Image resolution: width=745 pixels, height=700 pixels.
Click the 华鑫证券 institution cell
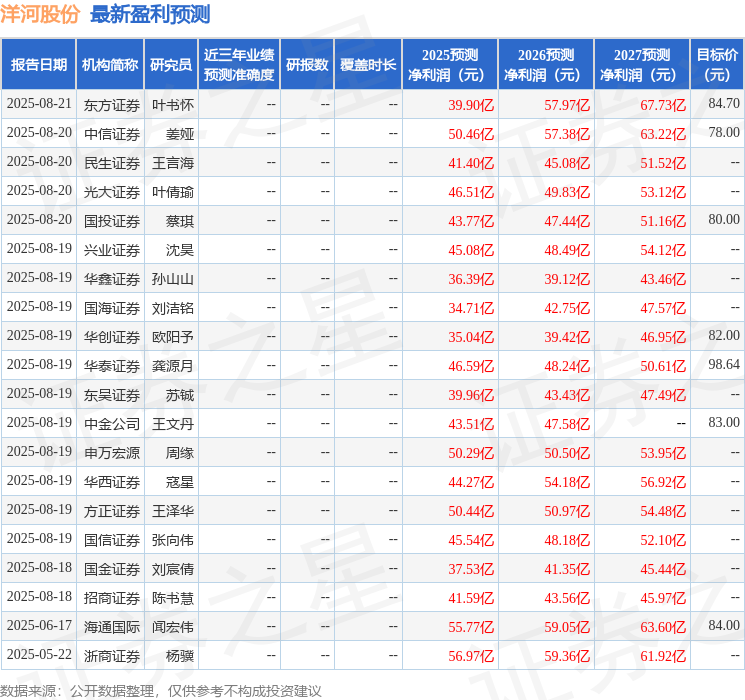(112, 279)
